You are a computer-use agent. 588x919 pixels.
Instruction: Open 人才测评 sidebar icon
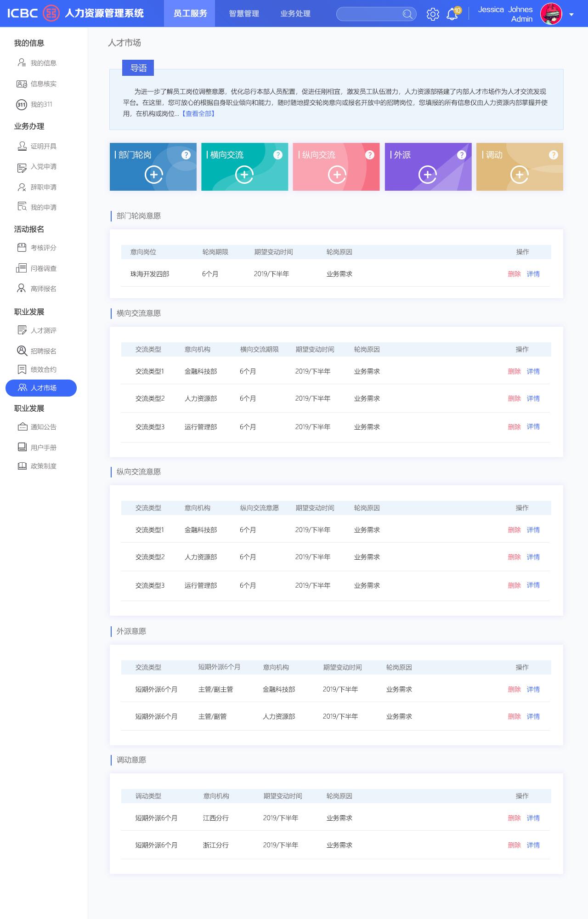click(22, 330)
